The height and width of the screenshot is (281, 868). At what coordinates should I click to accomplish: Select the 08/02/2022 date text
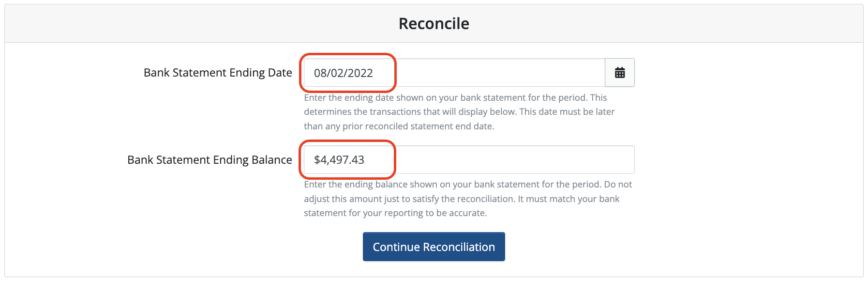pos(344,73)
